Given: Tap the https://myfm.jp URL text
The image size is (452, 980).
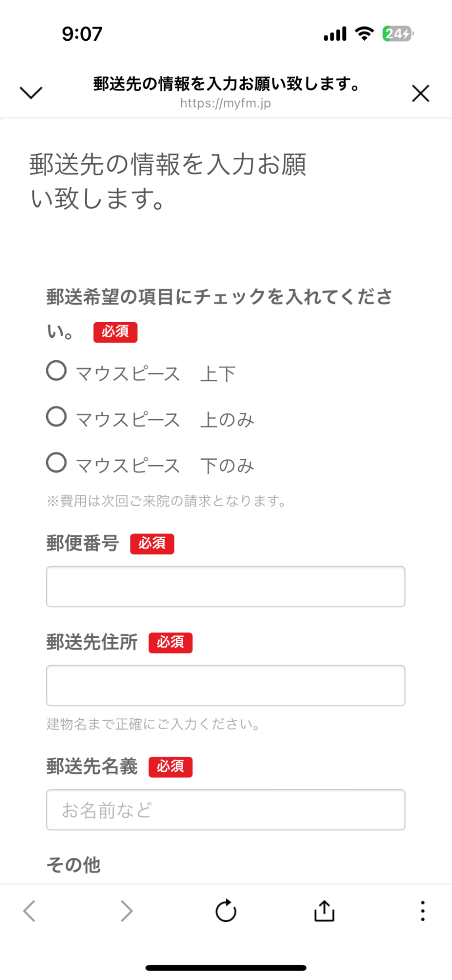Looking at the screenshot, I should 225,103.
